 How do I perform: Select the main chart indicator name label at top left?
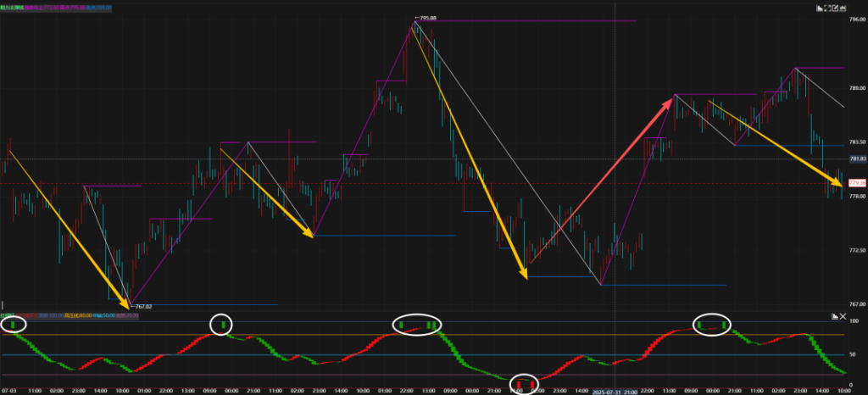point(11,7)
